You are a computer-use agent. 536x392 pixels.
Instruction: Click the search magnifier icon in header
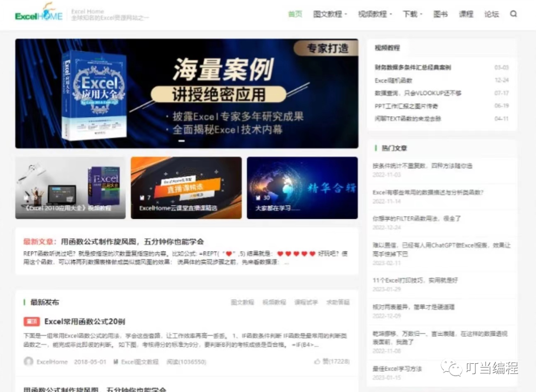(x=513, y=14)
